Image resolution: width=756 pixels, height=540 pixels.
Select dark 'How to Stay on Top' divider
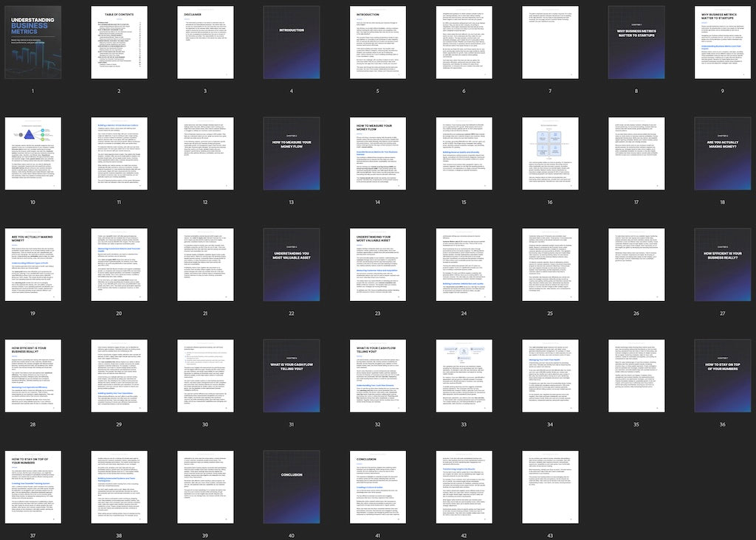coord(722,375)
